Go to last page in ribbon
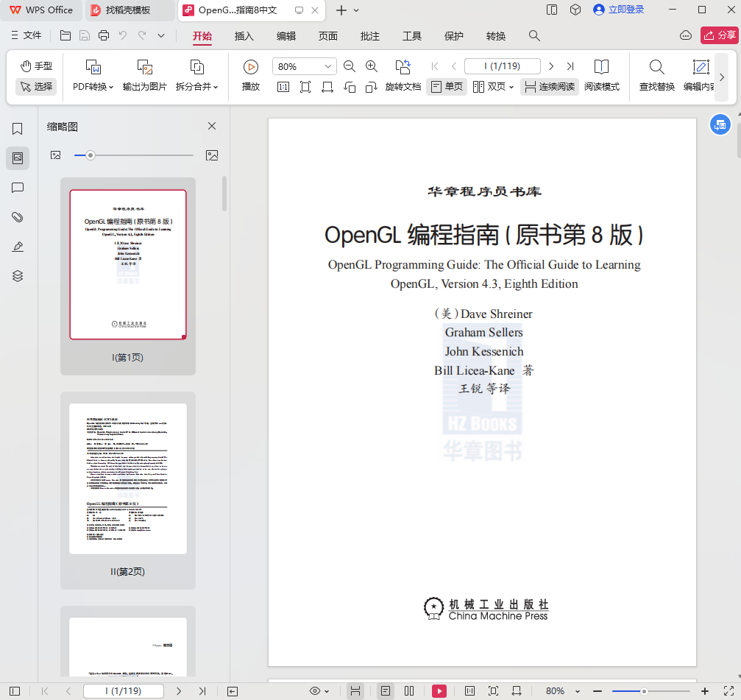 tap(570, 66)
